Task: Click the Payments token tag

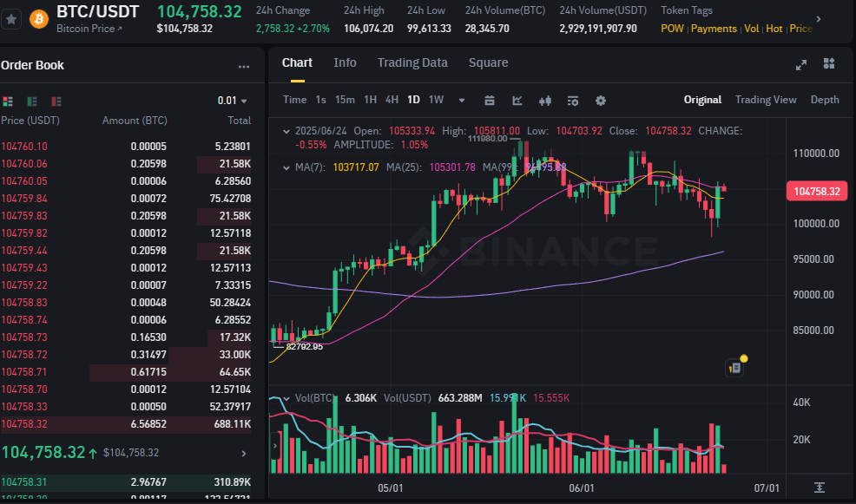Action: (714, 29)
